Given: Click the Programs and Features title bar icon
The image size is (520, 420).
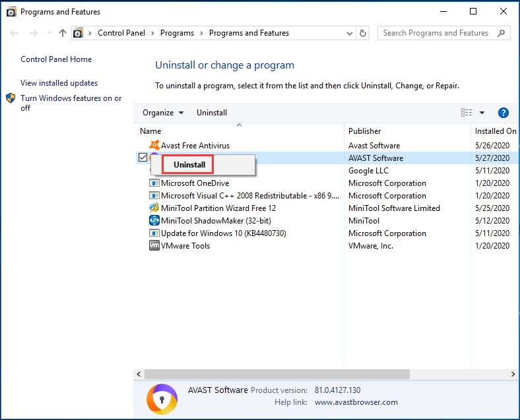Looking at the screenshot, I should pyautogui.click(x=11, y=12).
